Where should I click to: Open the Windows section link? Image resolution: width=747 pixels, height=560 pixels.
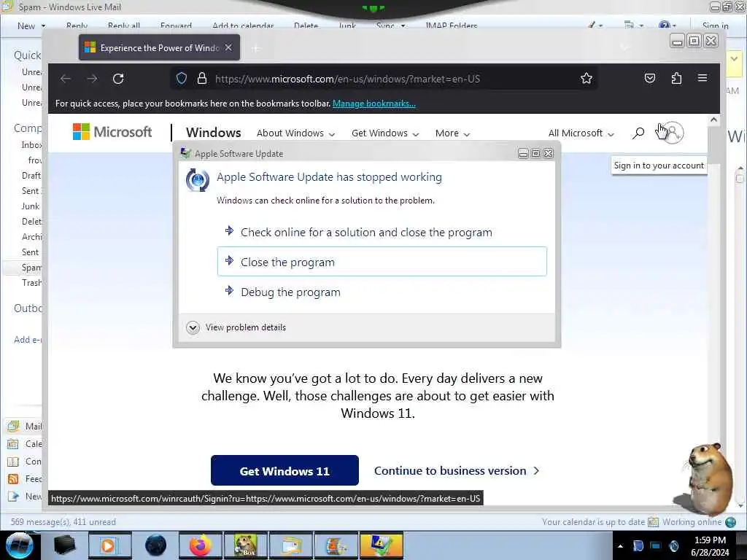(214, 133)
